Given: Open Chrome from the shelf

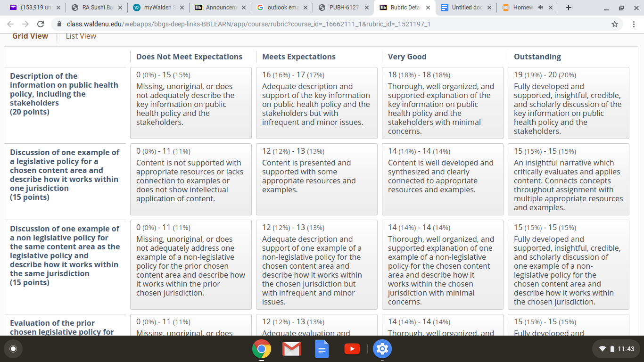Looking at the screenshot, I should coord(262,349).
